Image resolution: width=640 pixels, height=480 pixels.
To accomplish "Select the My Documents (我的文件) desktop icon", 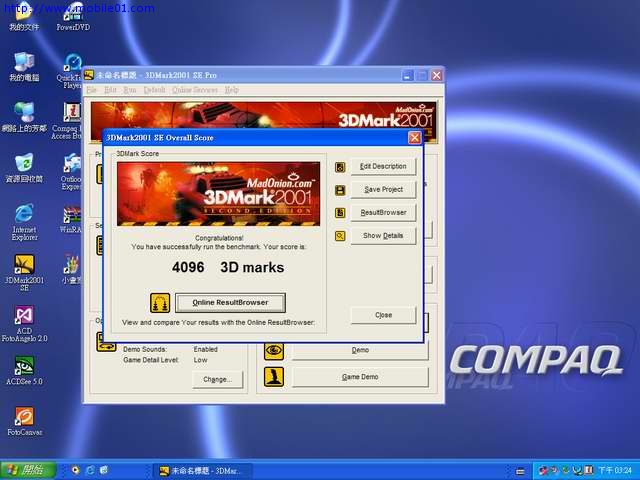I will pos(24,18).
